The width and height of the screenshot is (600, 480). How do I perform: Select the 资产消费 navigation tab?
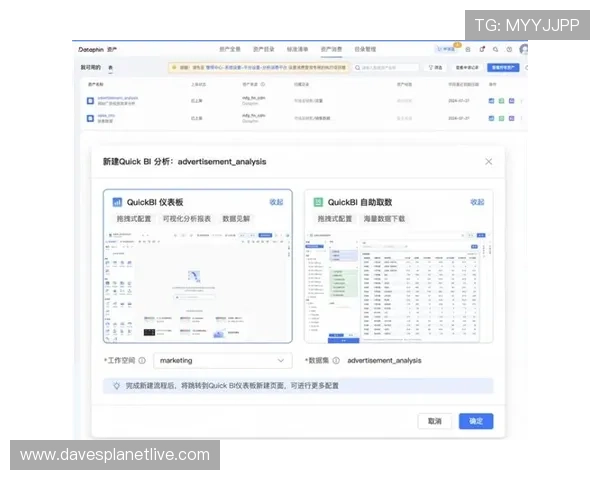pyautogui.click(x=331, y=49)
